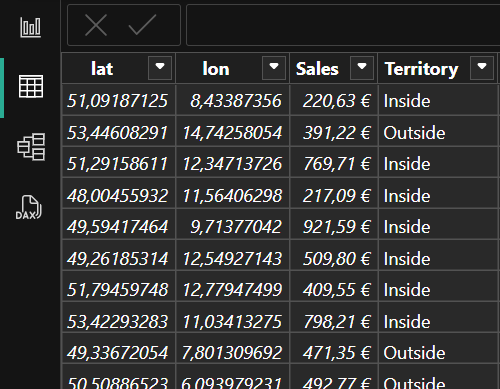Click Territory cell in 220,63 € row

pos(438,100)
